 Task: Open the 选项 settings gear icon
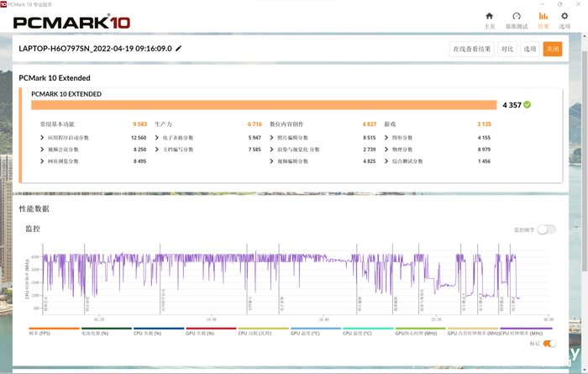point(564,16)
